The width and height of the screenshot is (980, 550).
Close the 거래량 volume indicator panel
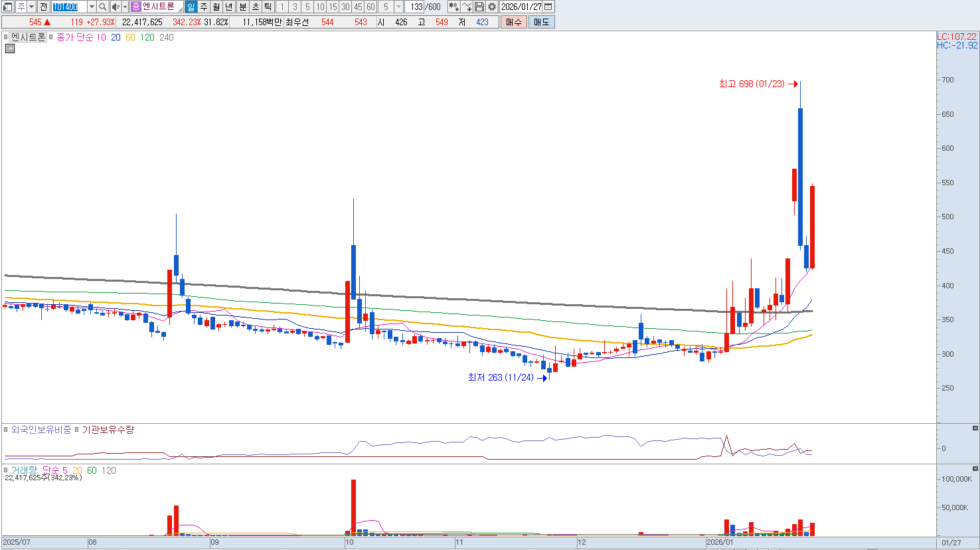pyautogui.click(x=975, y=468)
